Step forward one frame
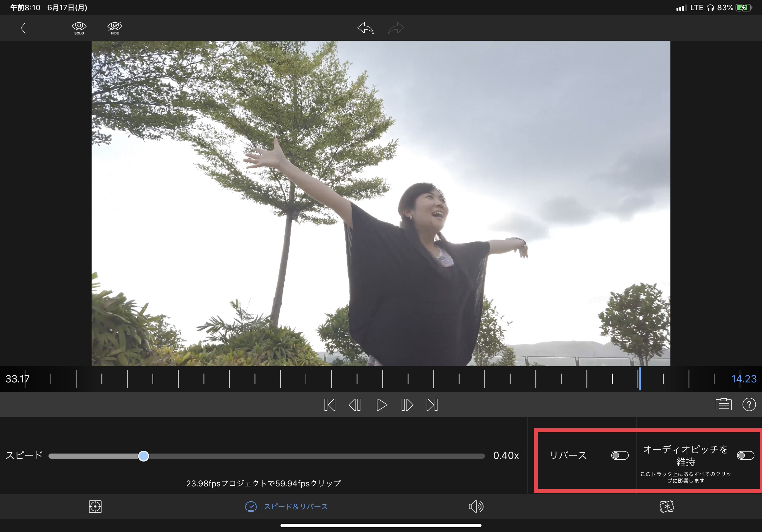 [407, 405]
